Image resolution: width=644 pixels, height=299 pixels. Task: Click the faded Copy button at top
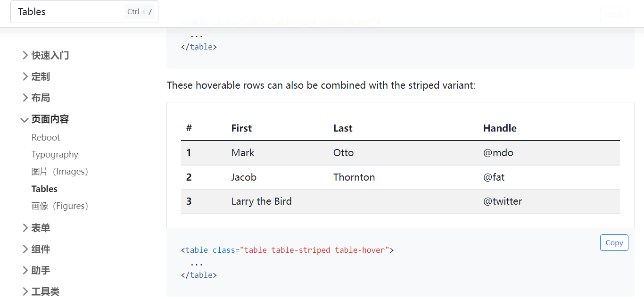click(614, 15)
